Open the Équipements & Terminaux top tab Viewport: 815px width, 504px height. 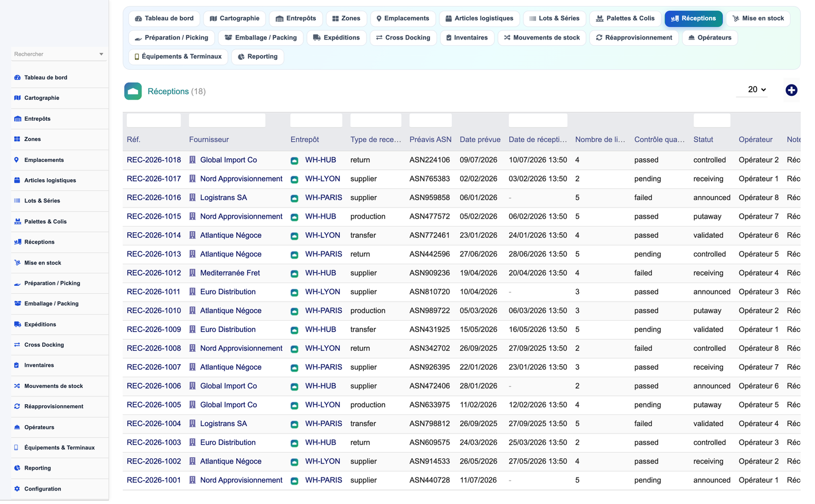178,57
